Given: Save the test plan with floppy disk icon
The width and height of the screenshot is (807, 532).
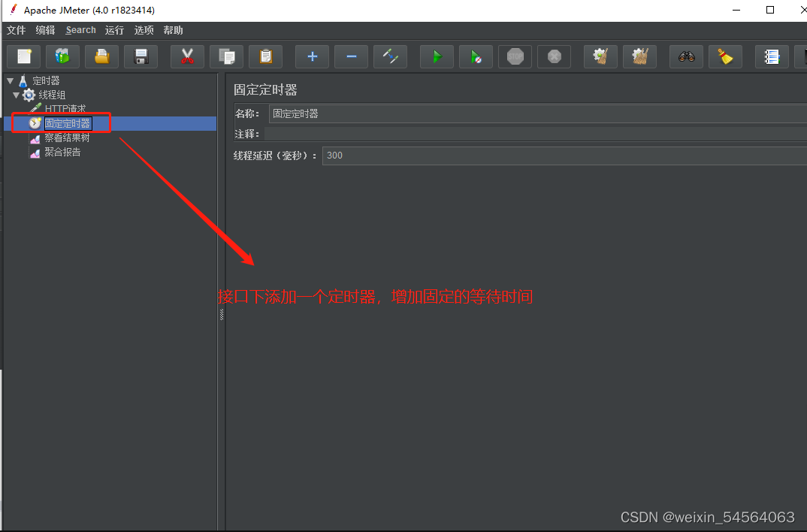Looking at the screenshot, I should tap(141, 56).
